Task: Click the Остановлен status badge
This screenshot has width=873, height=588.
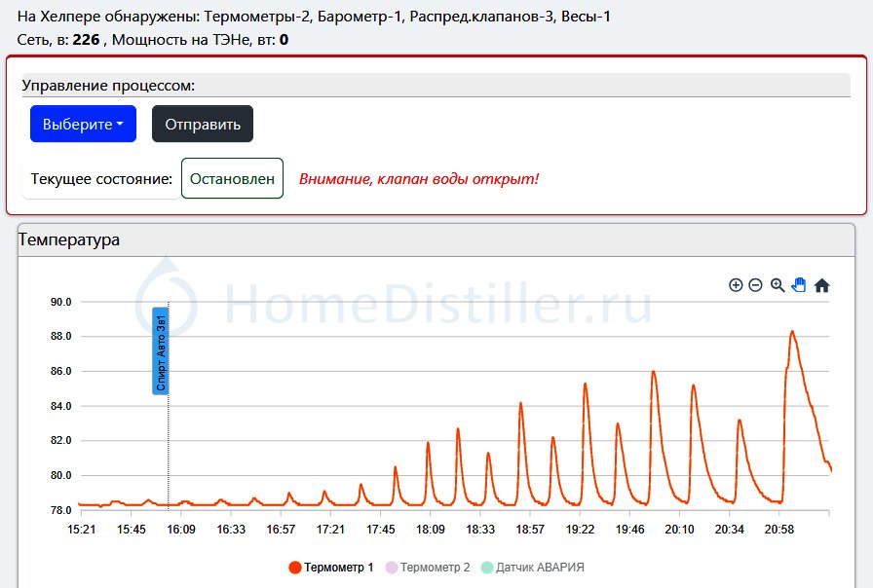Action: (x=232, y=179)
